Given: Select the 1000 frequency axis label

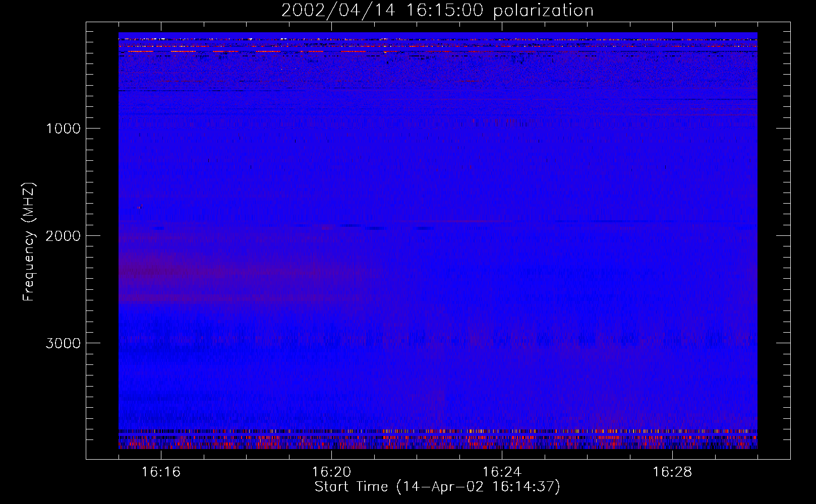Looking at the screenshot, I should tap(63, 129).
